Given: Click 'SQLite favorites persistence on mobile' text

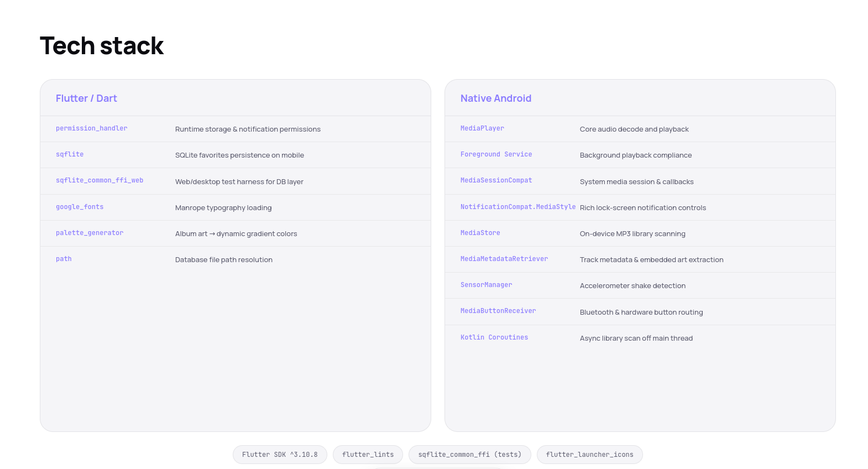Looking at the screenshot, I should (x=239, y=155).
